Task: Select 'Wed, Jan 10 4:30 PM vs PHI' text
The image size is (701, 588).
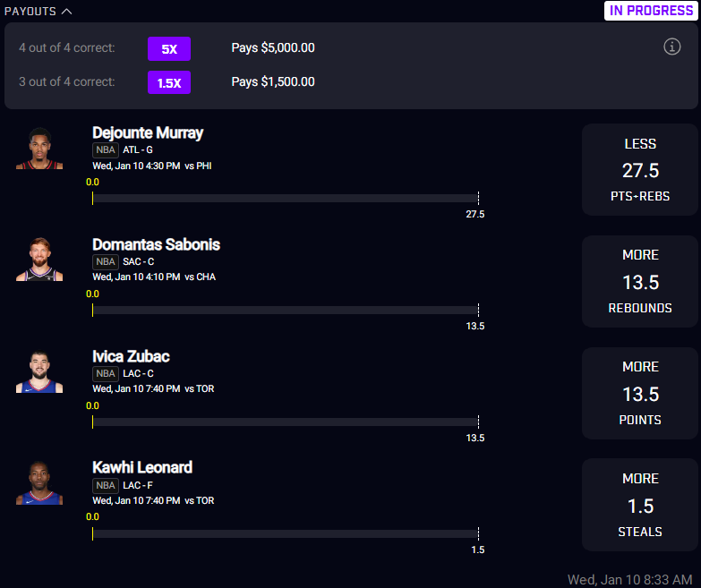Action: tap(152, 166)
